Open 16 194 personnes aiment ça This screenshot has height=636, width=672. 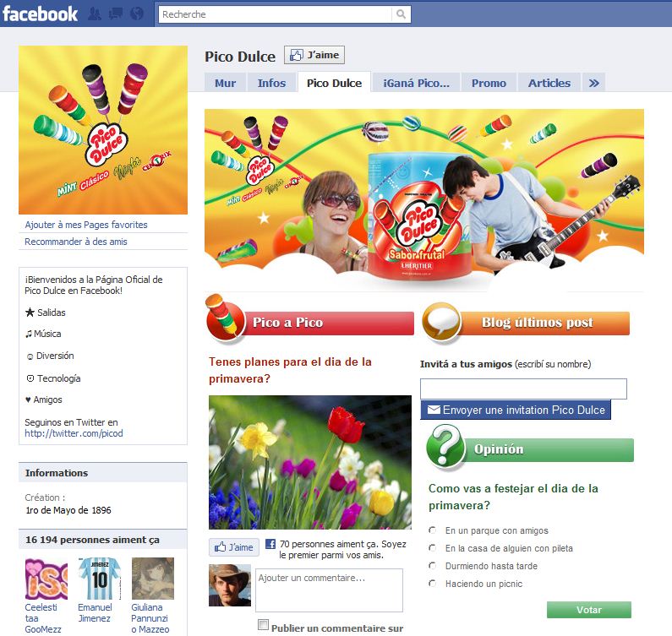92,540
